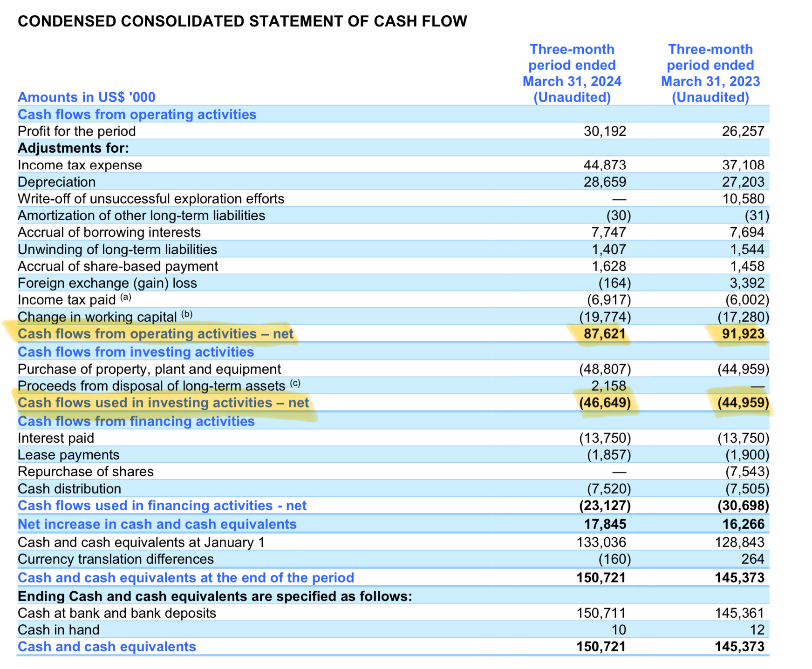Select profit value 30,192
Viewport: 812px width, 669px height.
pyautogui.click(x=605, y=131)
